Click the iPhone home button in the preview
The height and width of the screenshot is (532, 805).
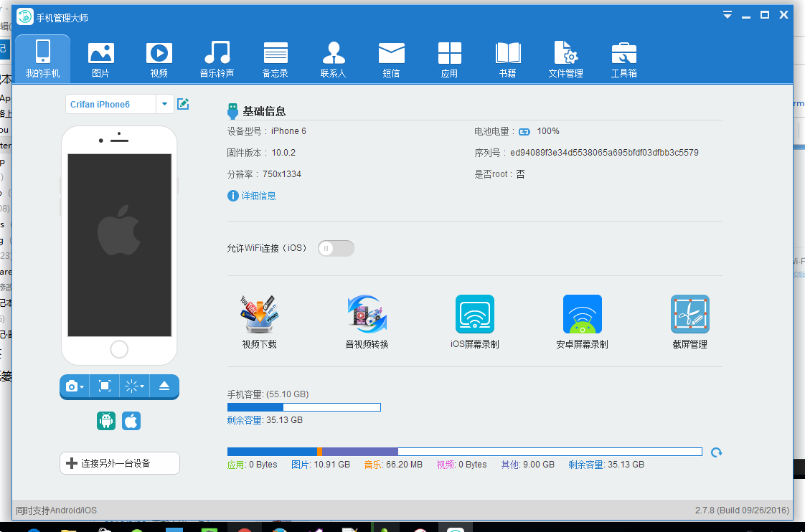click(x=119, y=350)
